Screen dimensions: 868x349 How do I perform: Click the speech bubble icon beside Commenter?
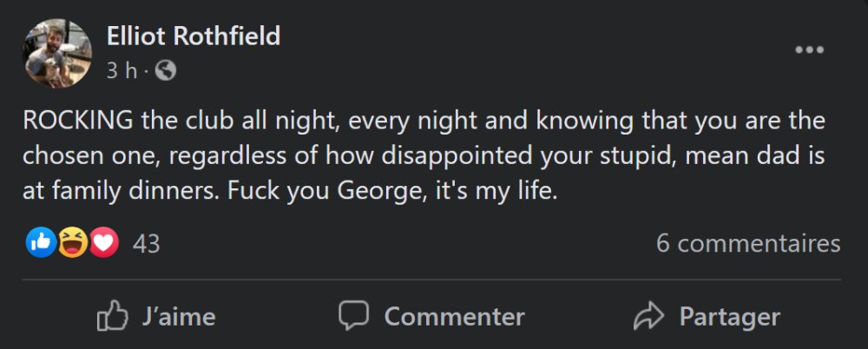tap(353, 316)
